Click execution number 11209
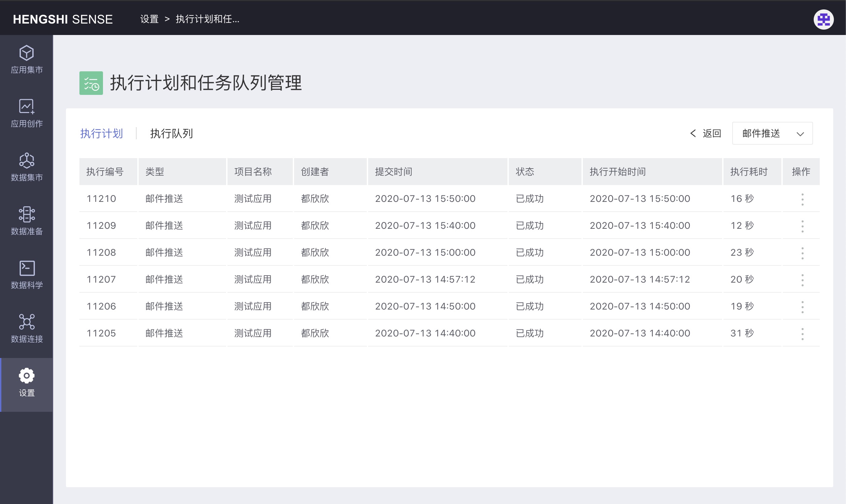 [x=101, y=225]
